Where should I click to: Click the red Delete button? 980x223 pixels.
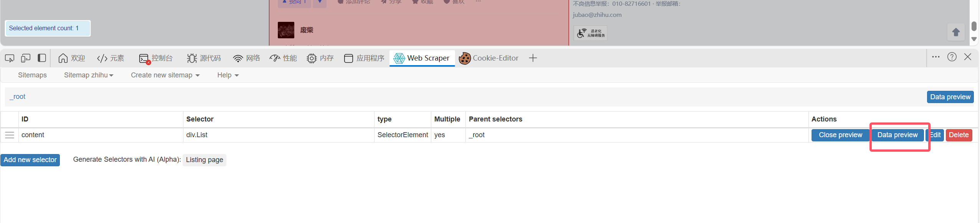(959, 135)
